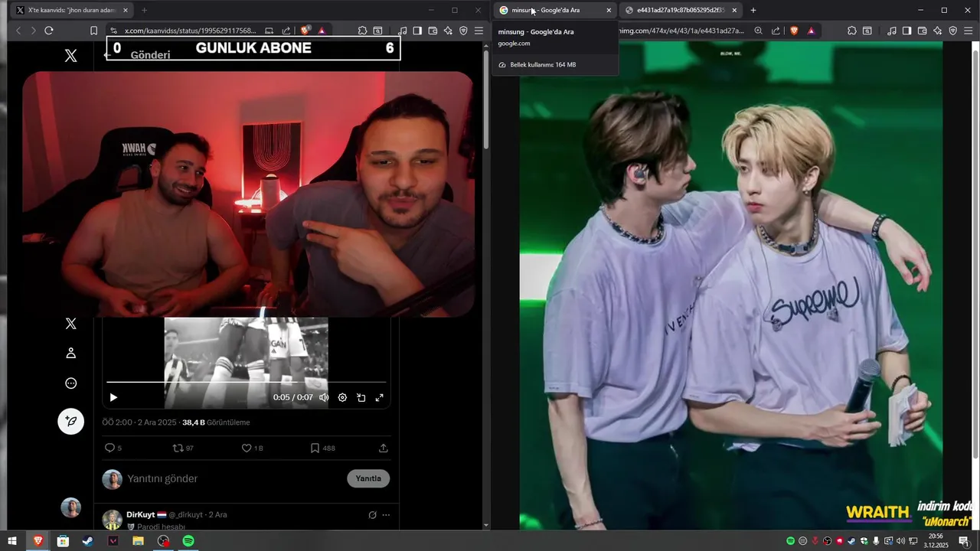Open extensions puzzle icon in right browser

(851, 31)
